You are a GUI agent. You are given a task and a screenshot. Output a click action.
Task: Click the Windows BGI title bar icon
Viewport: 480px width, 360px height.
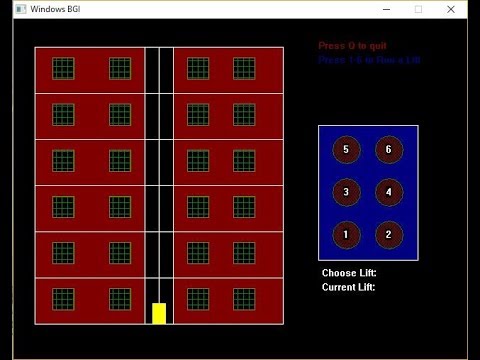pos(21,9)
